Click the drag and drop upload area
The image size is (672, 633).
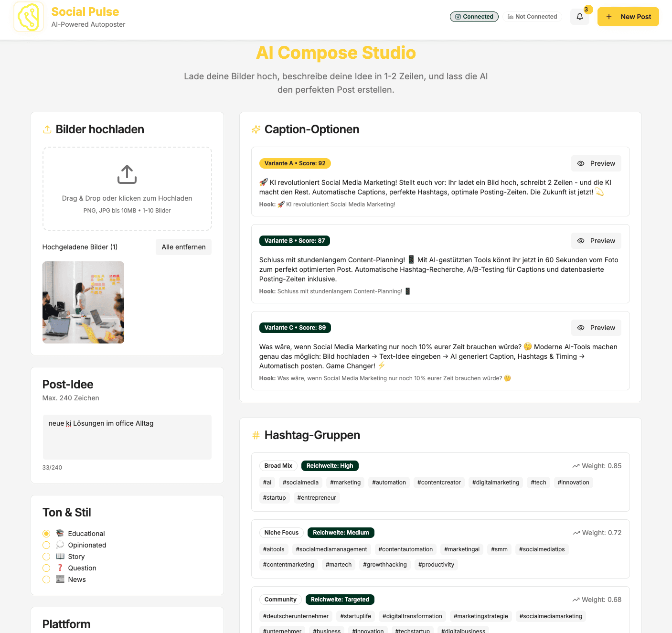127,189
